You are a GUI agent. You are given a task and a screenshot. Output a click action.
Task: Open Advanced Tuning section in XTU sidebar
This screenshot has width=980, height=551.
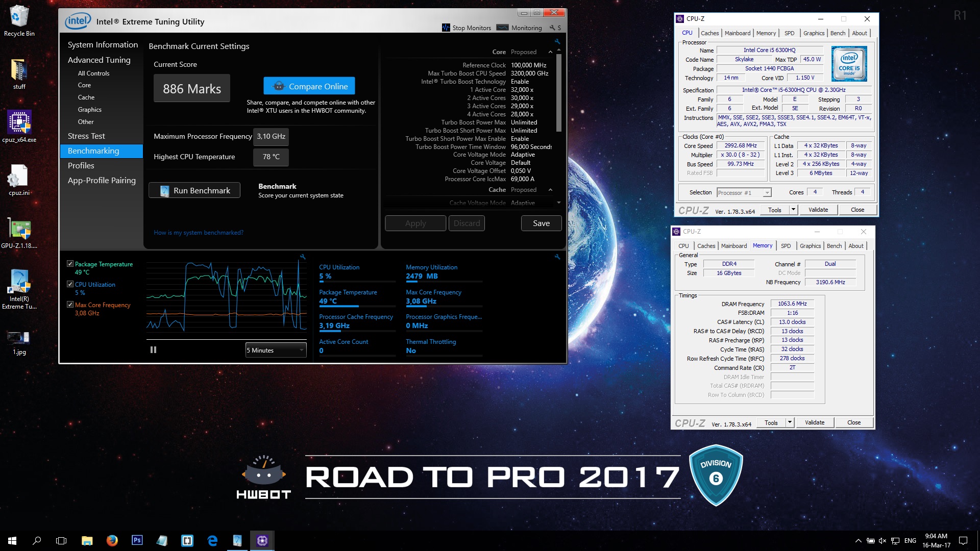(99, 60)
